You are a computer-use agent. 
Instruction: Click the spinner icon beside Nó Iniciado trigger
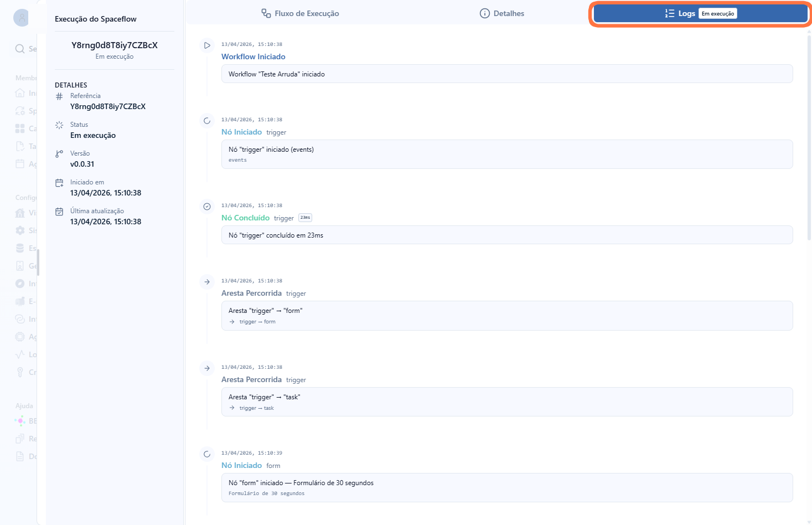tap(207, 121)
